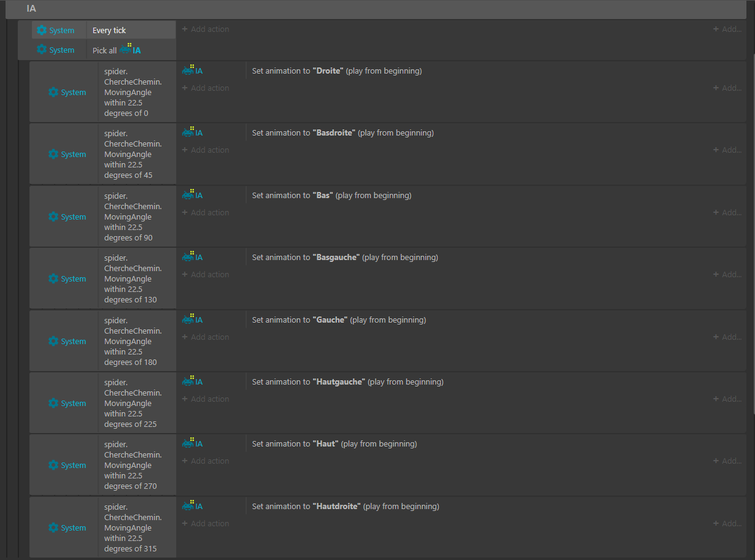Click Add... link at right of Haut event
This screenshot has height=560, width=755.
(x=727, y=461)
